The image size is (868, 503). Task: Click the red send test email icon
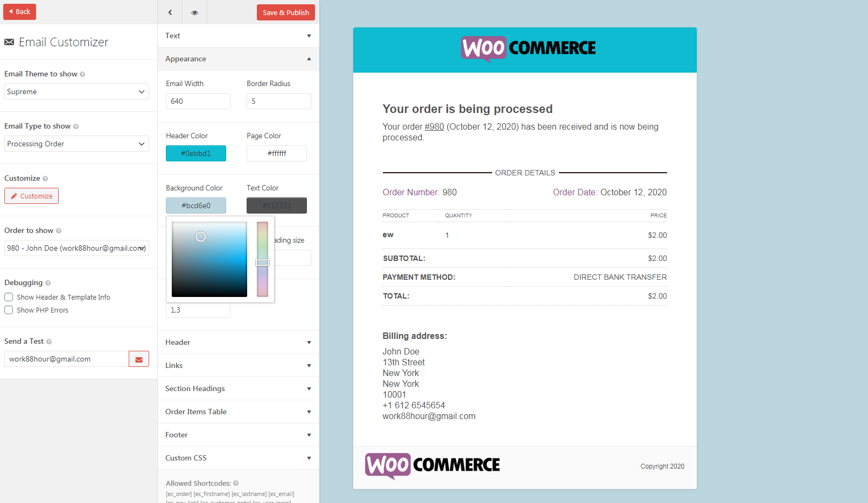pyautogui.click(x=139, y=359)
